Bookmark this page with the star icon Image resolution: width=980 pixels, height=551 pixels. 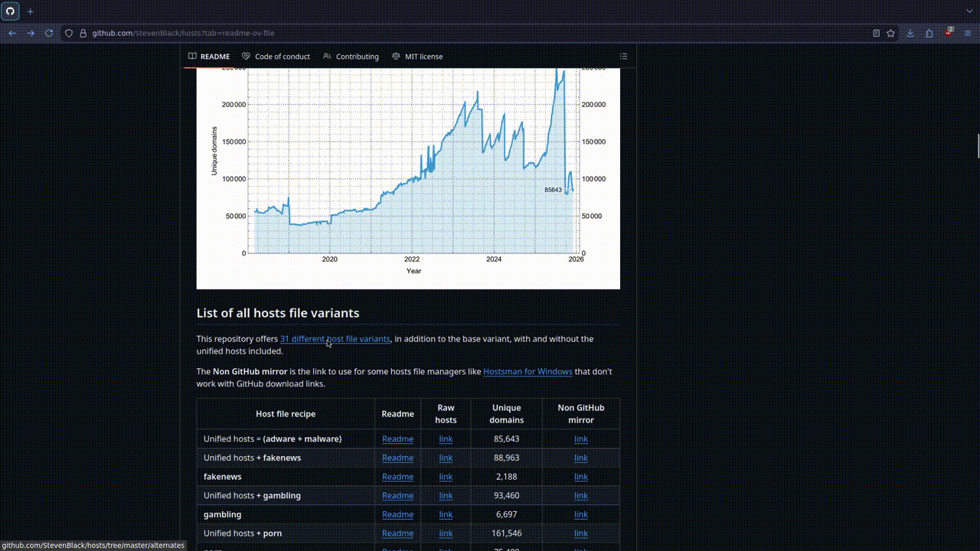890,33
